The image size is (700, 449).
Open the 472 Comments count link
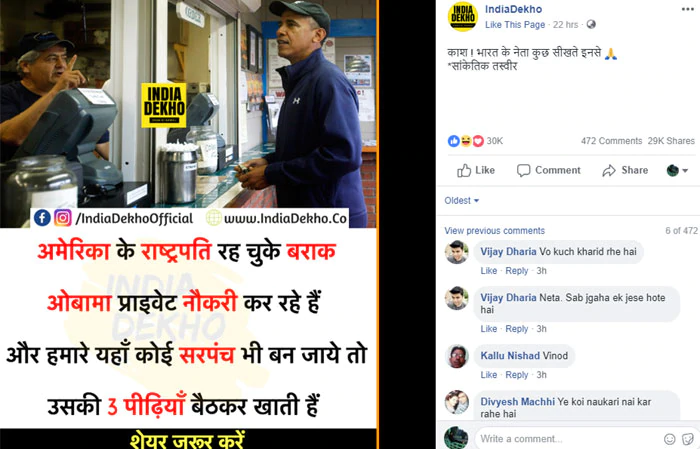611,141
